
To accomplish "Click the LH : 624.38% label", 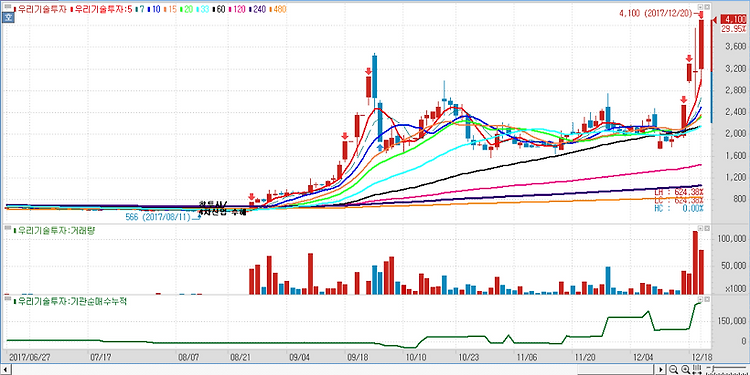I will [679, 192].
